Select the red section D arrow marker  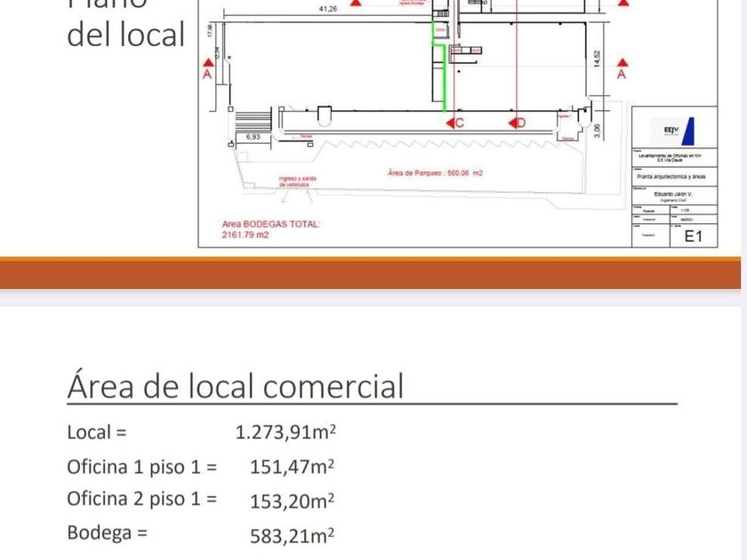tap(512, 123)
